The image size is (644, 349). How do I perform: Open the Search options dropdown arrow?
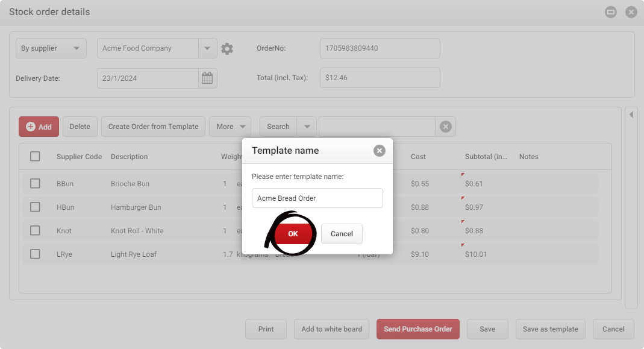click(307, 127)
